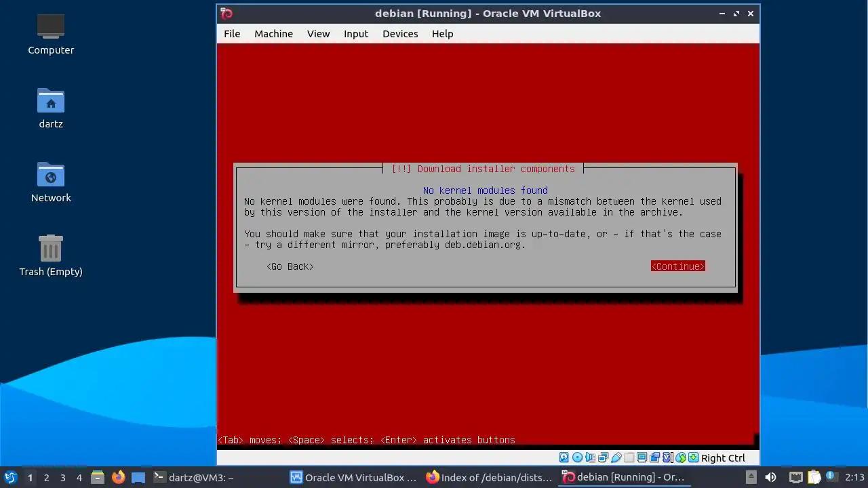Open the Trash (Empty) desktop icon
Screen dimensions: 868x488
point(51,256)
